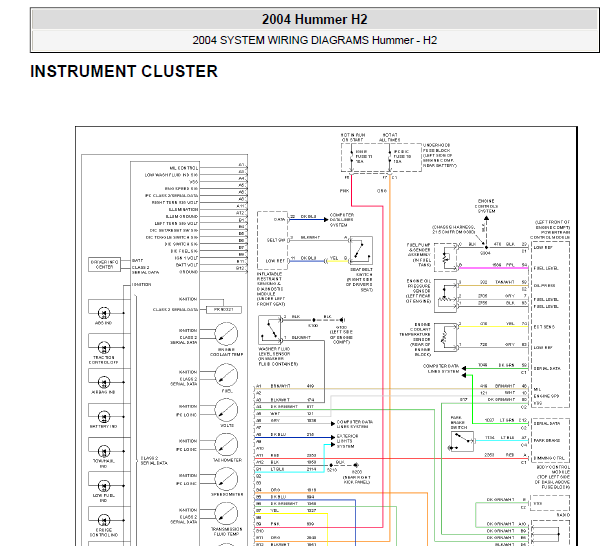Click the underhood fuse block right 10A fuse
Viewport: 608px width, 546px height.
(x=389, y=157)
